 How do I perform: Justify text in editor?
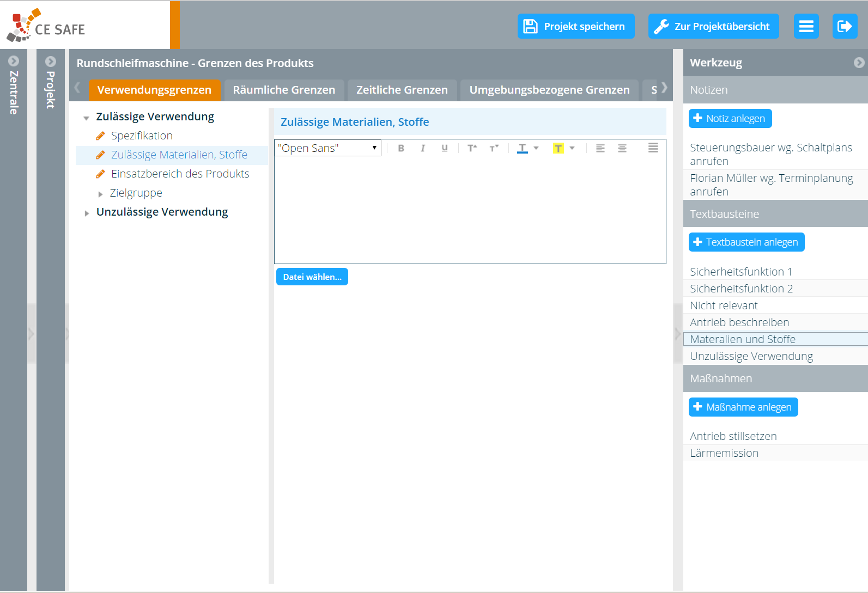pos(653,148)
